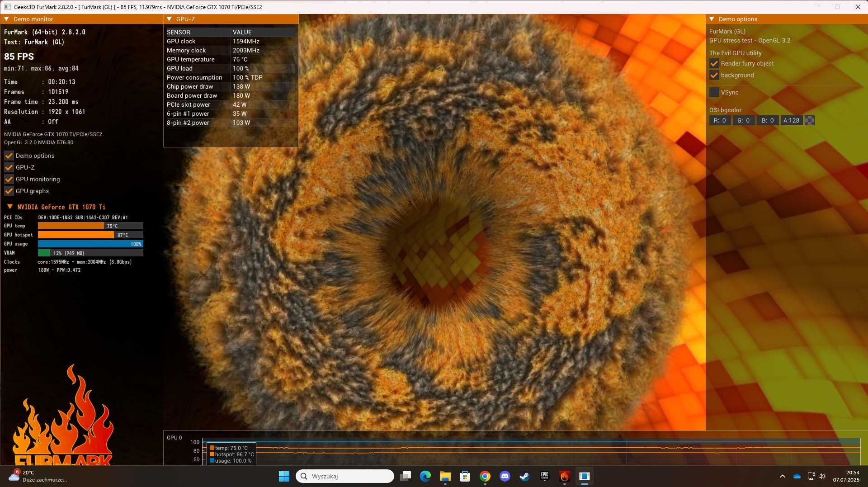Click the OSI bgcolor A:128 field
Screen dimensions: 868x487
point(792,120)
